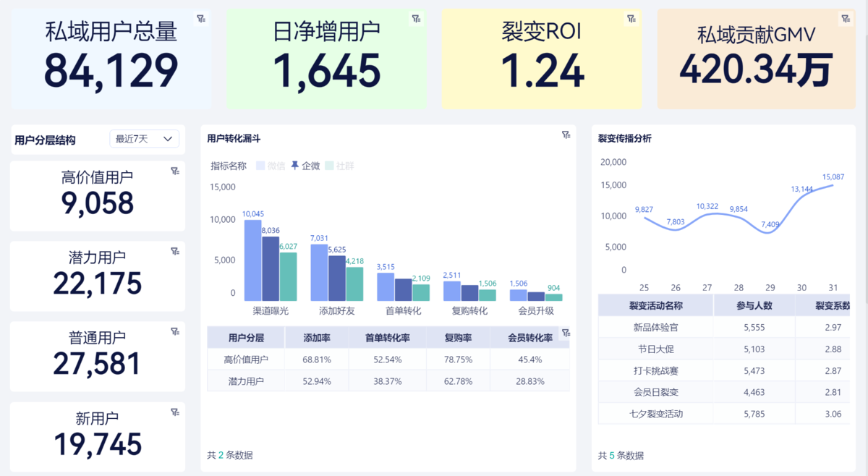Click the 9,058 高价值用户 value
Image resolution: width=868 pixels, height=476 pixels.
coord(98,204)
